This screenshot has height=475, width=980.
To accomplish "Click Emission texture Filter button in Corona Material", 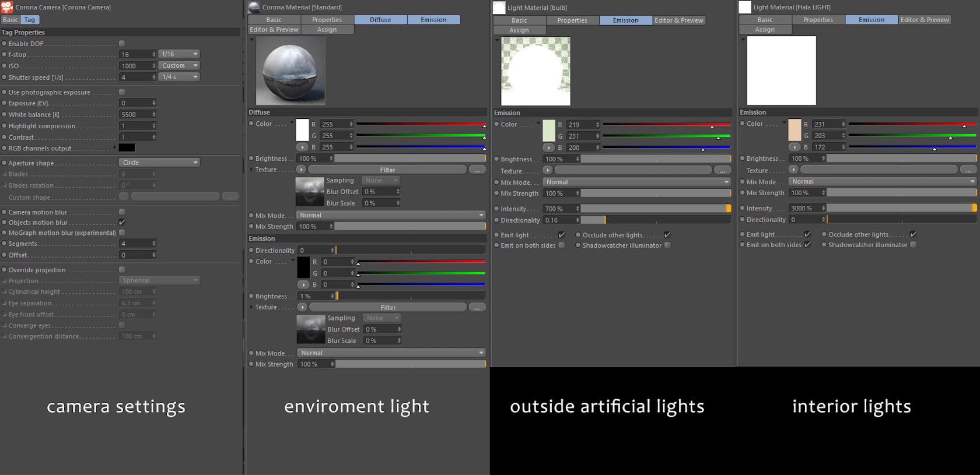I will [388, 307].
